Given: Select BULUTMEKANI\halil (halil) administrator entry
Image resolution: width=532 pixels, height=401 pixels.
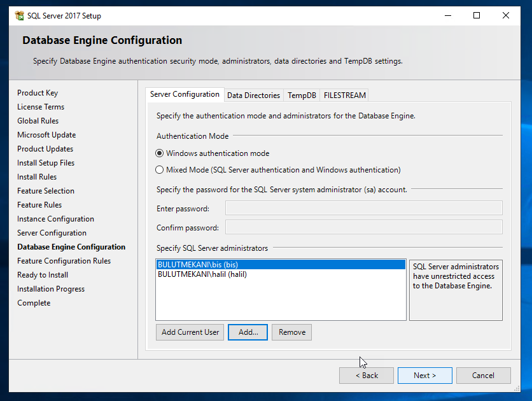Looking at the screenshot, I should pos(281,274).
